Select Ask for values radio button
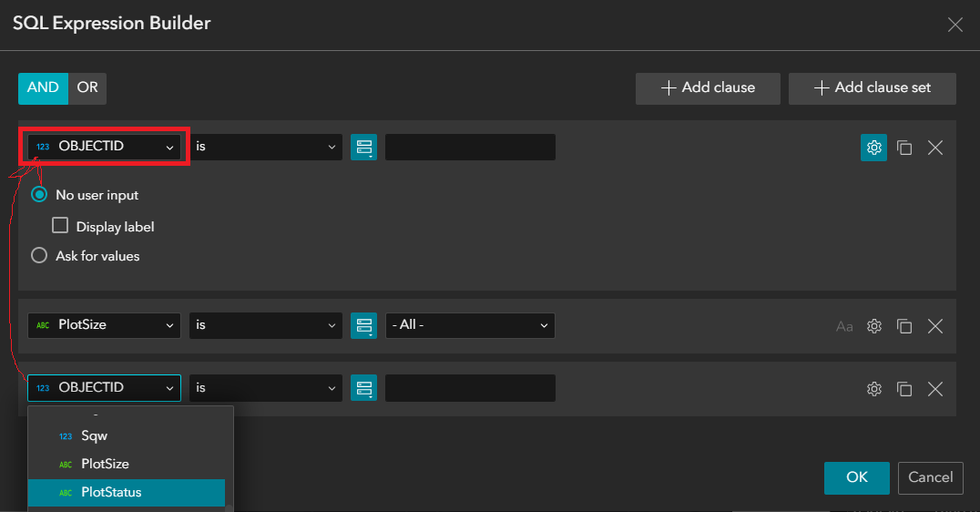Image resolution: width=980 pixels, height=512 pixels. pos(39,256)
